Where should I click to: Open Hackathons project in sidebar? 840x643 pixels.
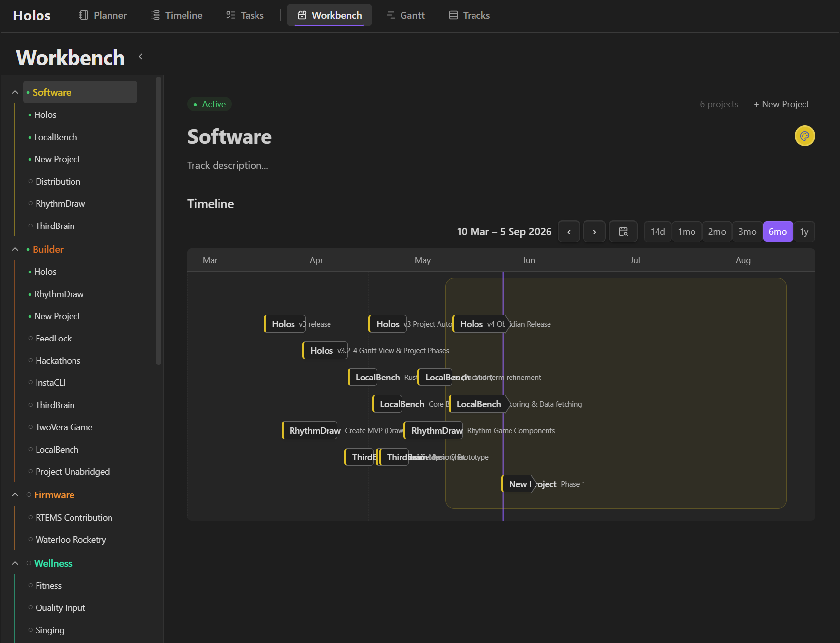coord(58,361)
